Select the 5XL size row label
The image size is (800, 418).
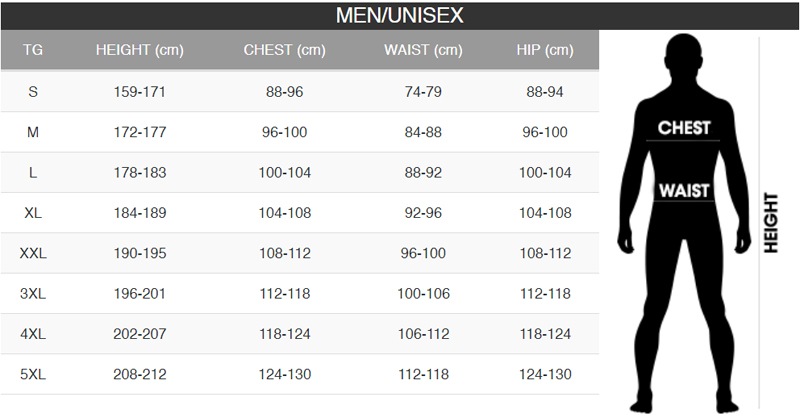click(33, 375)
